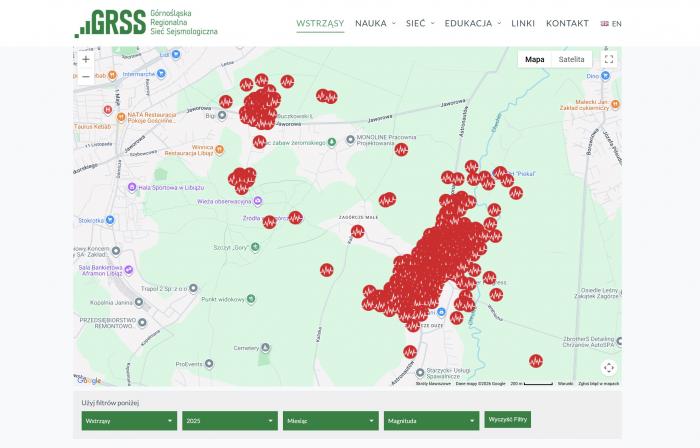Enter fullscreen map view

[608, 59]
